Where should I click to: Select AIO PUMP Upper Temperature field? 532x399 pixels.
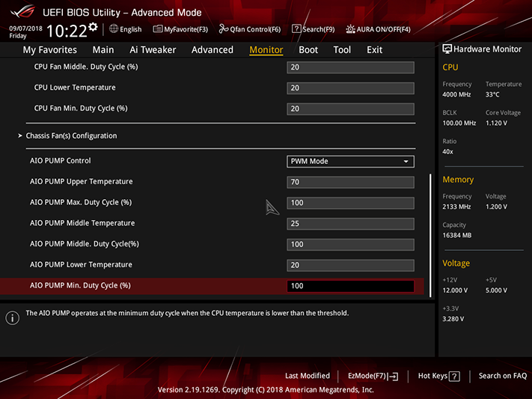350,182
